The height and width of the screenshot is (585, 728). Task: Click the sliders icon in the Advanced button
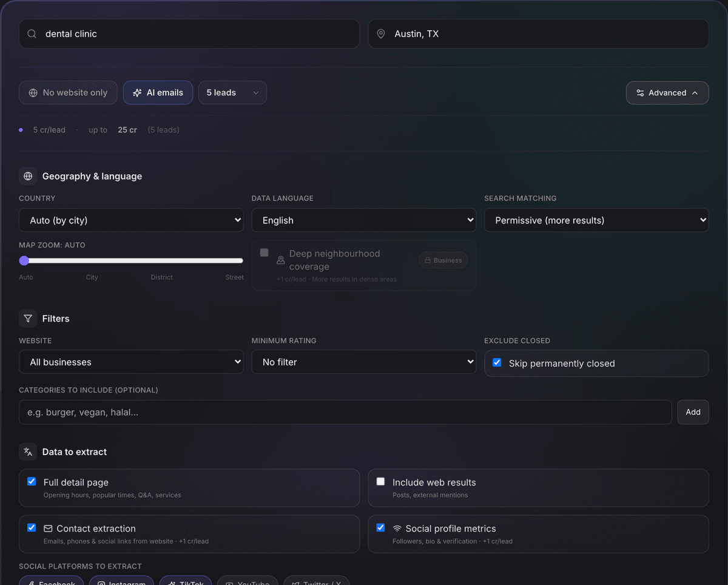(x=640, y=93)
